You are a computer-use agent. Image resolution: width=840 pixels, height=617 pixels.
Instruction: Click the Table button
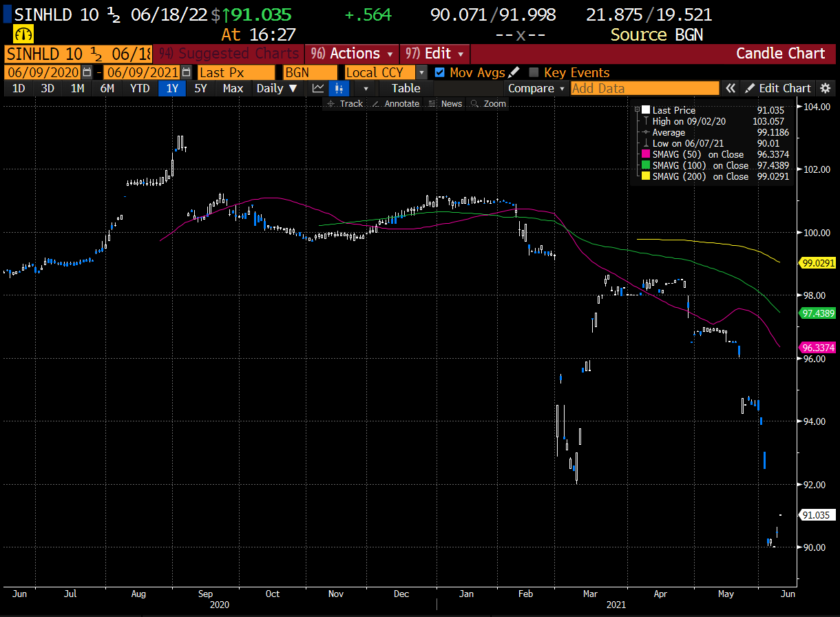[406, 88]
